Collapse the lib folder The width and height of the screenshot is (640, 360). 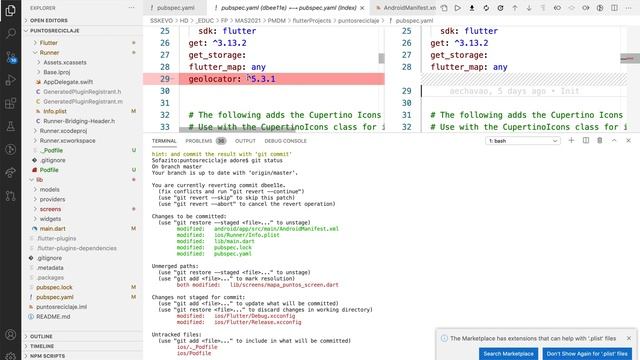(39, 180)
